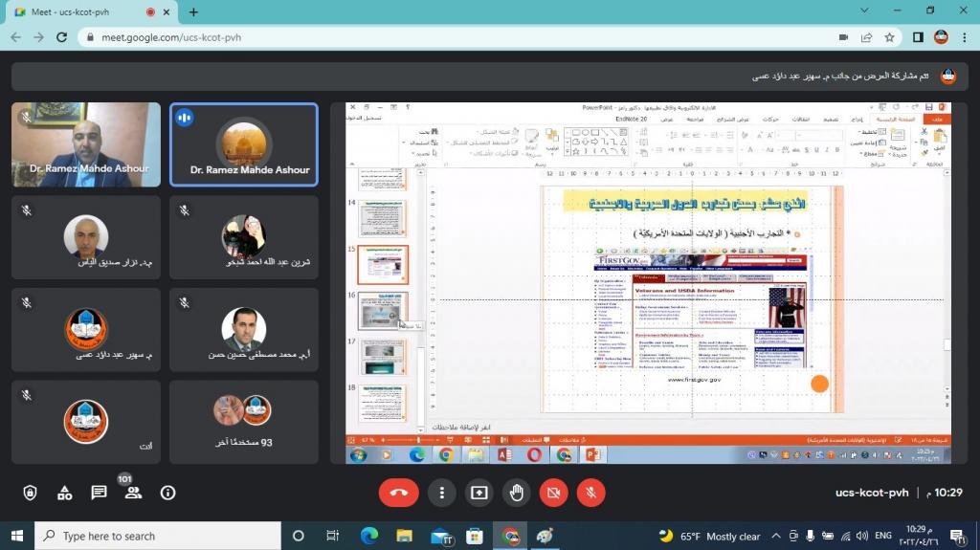Open the present screen option

pos(478,493)
